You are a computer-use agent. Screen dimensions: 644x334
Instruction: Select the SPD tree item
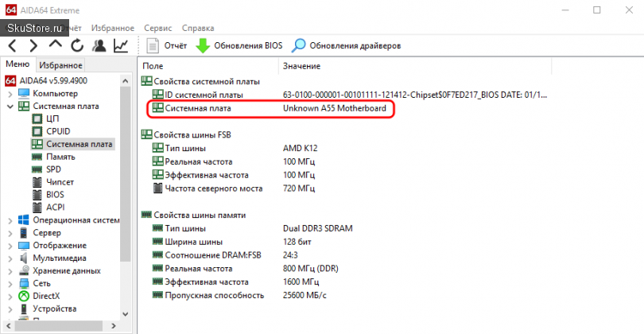coord(46,169)
